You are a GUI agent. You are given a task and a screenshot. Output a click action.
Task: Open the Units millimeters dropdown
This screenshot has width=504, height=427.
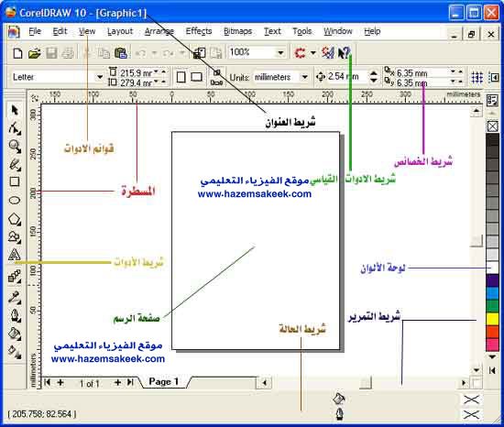click(281, 78)
